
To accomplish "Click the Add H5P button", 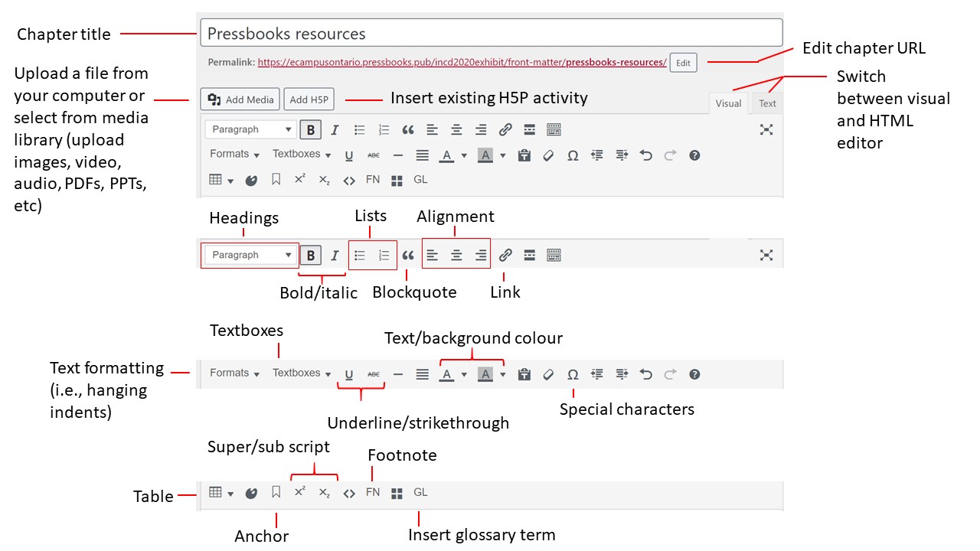I will click(x=309, y=99).
